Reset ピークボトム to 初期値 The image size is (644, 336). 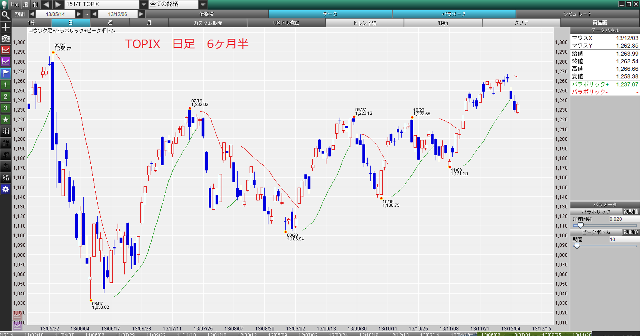631,232
